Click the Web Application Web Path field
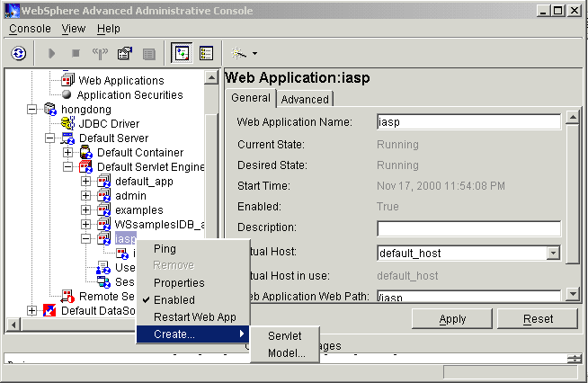 (468, 296)
